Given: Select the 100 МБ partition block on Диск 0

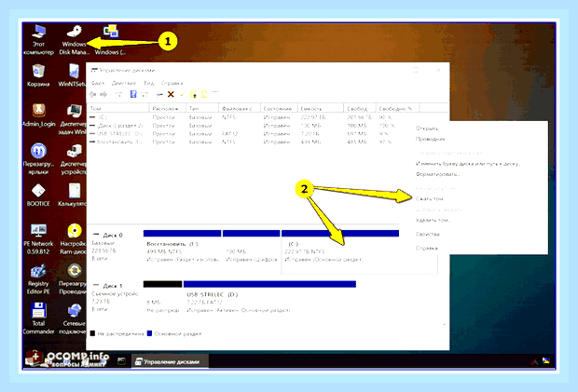Looking at the screenshot, I should (252, 251).
